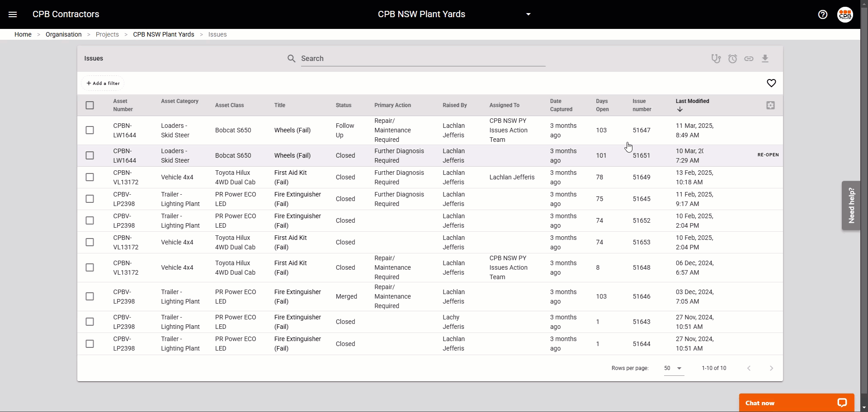Click the Follow Up status cell
The height and width of the screenshot is (412, 868).
click(345, 130)
